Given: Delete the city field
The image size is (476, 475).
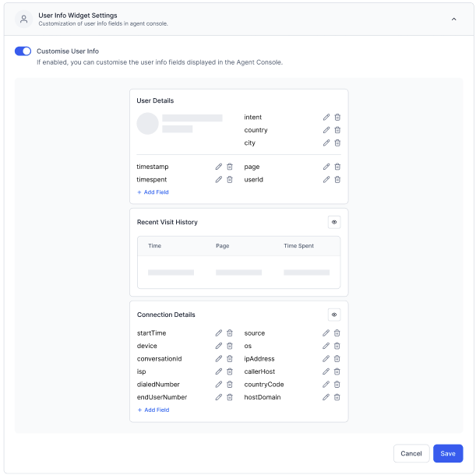Looking at the screenshot, I should (337, 142).
